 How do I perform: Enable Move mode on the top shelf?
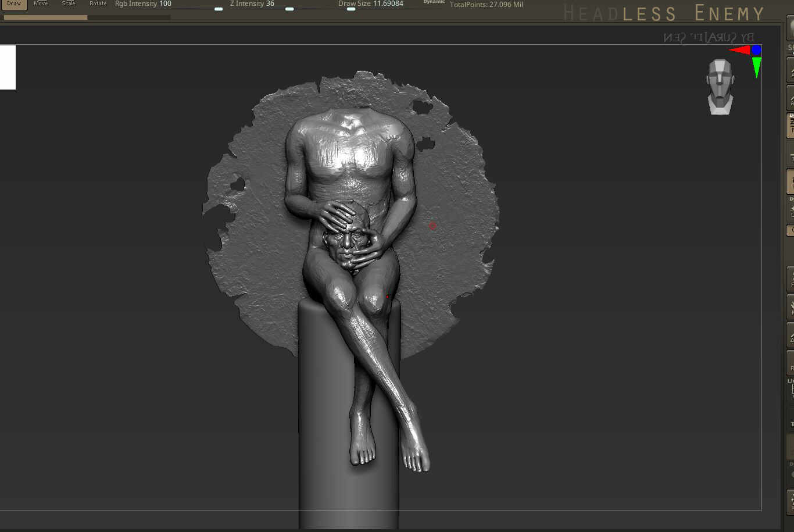point(40,3)
